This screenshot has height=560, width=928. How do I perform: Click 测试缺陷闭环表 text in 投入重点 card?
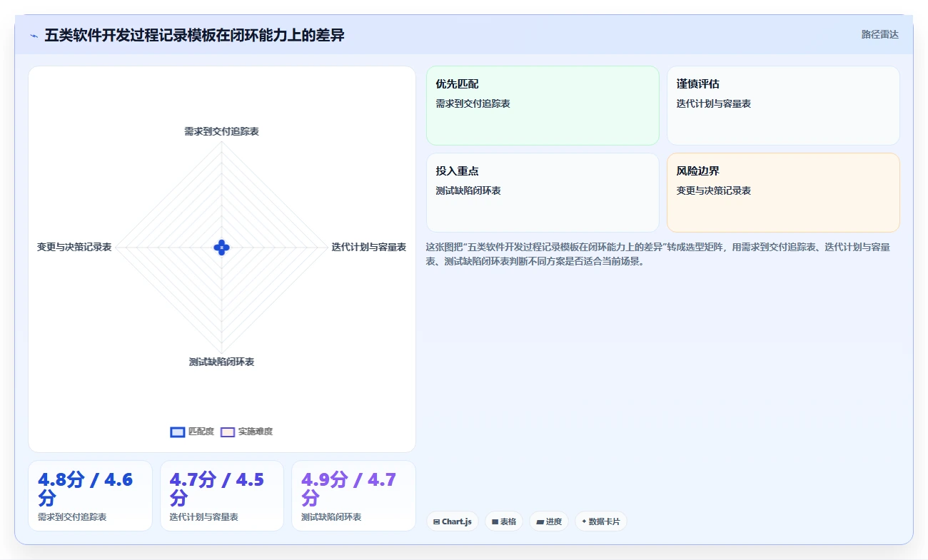coord(468,190)
